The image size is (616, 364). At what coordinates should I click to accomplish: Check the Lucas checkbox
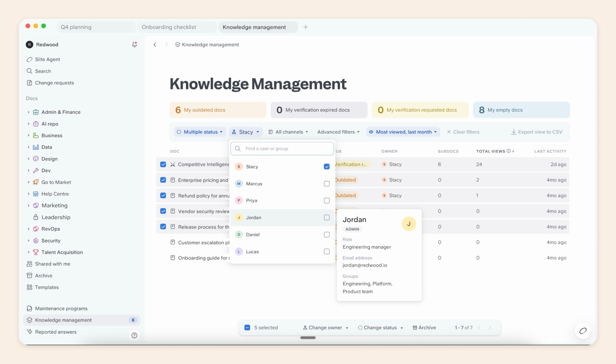point(326,251)
